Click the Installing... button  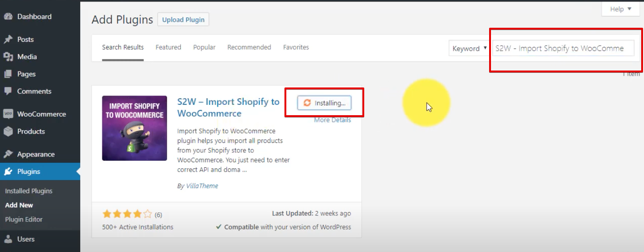click(x=324, y=103)
